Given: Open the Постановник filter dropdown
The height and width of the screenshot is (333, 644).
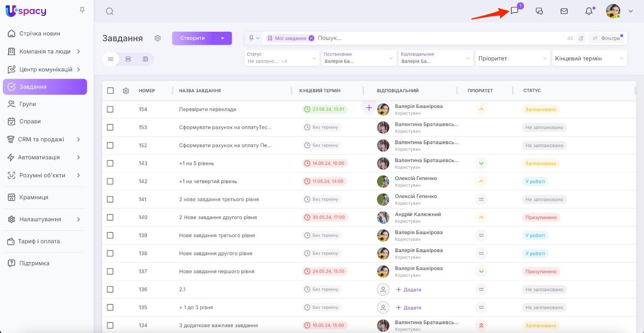Looking at the screenshot, I should pyautogui.click(x=359, y=58).
